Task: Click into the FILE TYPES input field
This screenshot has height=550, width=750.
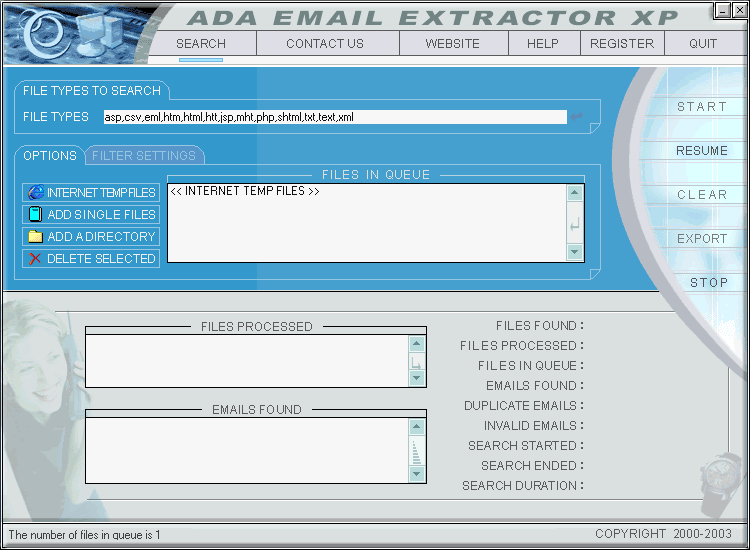Action: 335,117
